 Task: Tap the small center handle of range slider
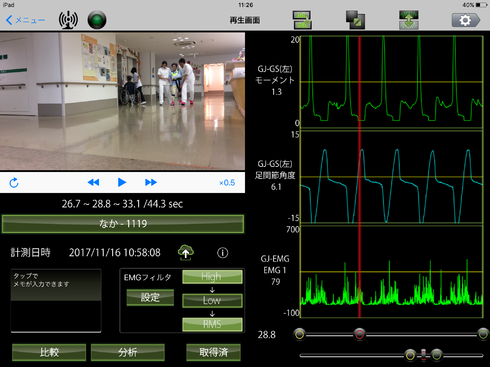[423, 355]
